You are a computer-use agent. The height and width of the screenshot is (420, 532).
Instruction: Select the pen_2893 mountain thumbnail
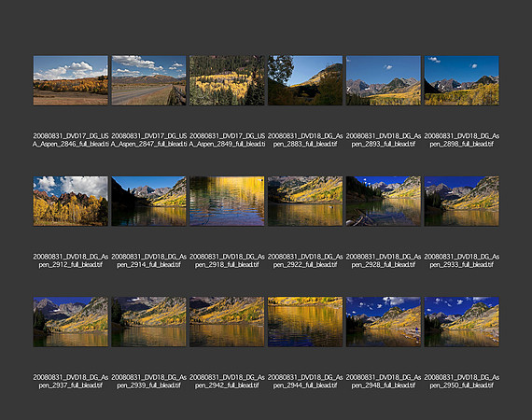point(384,80)
